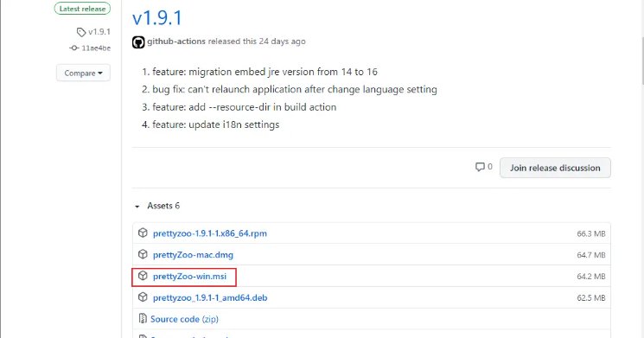Viewport: 644px width, 338px height.
Task: Click the github-actions avatar icon
Action: pos(138,41)
